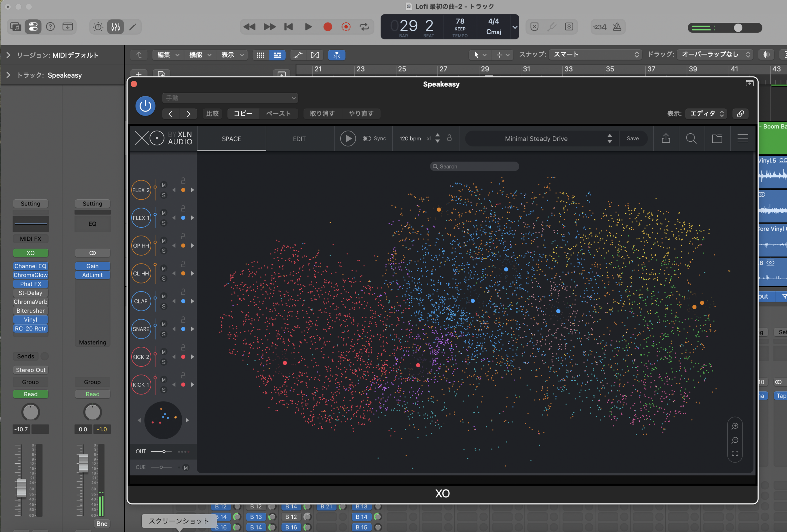The height and width of the screenshot is (532, 787).
Task: Switch to the XO EDIT tab
Action: (x=299, y=139)
